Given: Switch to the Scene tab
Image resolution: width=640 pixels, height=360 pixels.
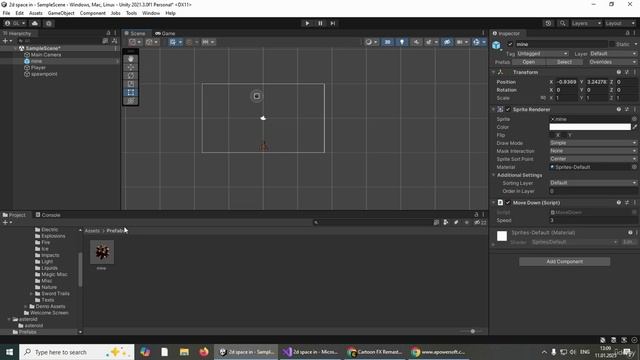Looking at the screenshot, I should 135,33.
